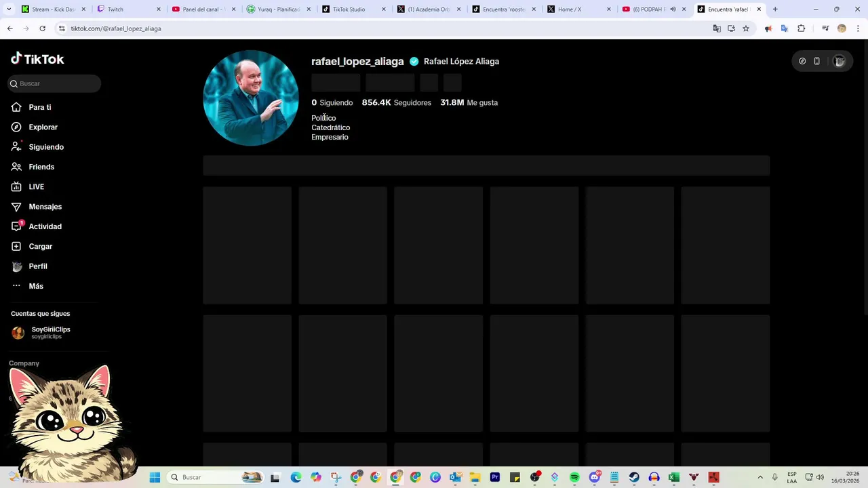Image resolution: width=868 pixels, height=488 pixels.
Task: Click the translate page icon
Action: click(717, 28)
